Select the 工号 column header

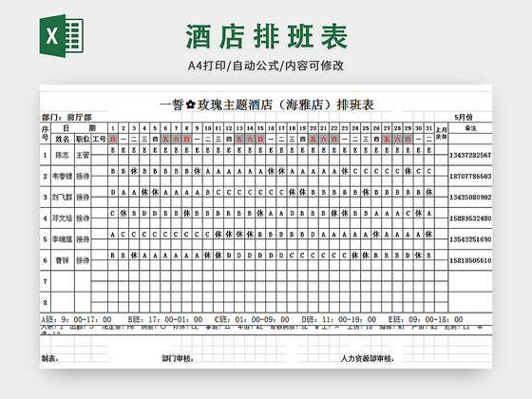tap(100, 139)
